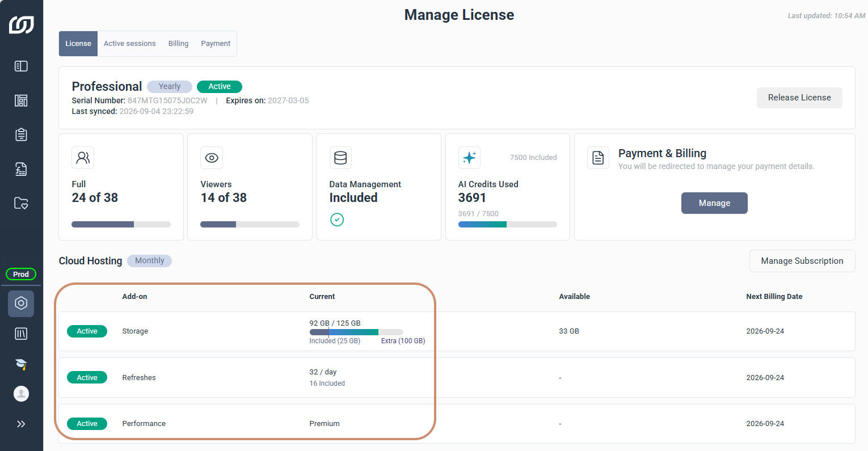Expand the sidebar with double chevron

[21, 424]
